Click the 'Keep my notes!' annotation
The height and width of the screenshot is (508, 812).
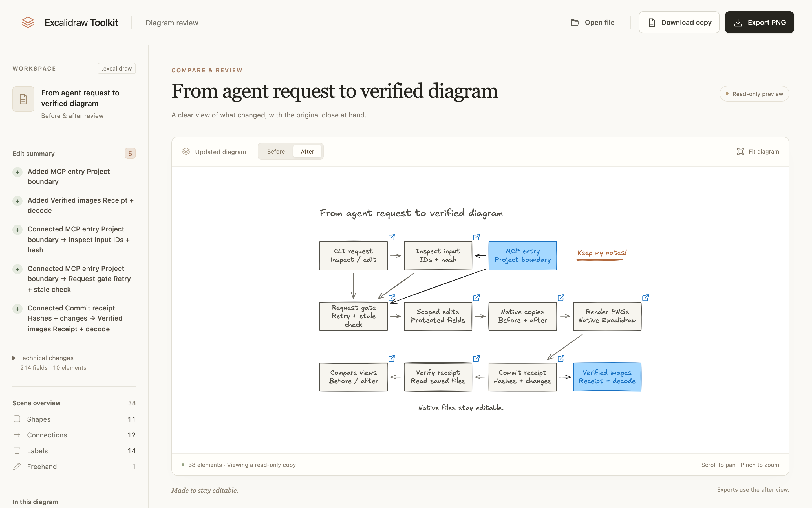(602, 253)
